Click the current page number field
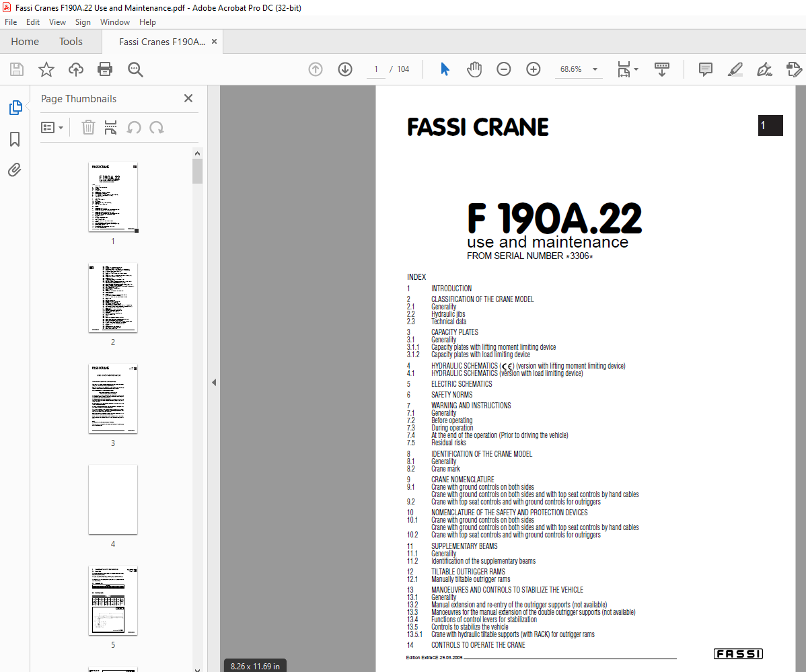 pyautogui.click(x=376, y=69)
